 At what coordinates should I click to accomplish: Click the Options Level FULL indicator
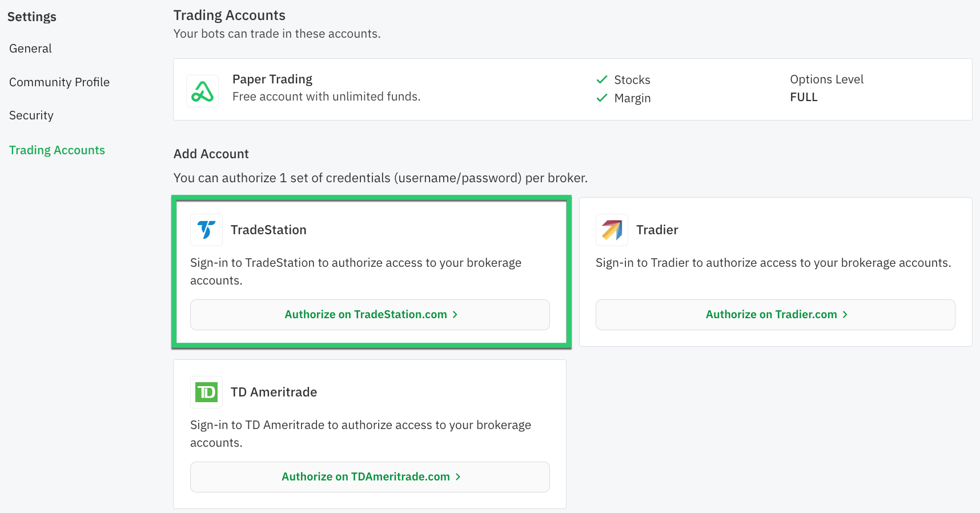pyautogui.click(x=826, y=89)
